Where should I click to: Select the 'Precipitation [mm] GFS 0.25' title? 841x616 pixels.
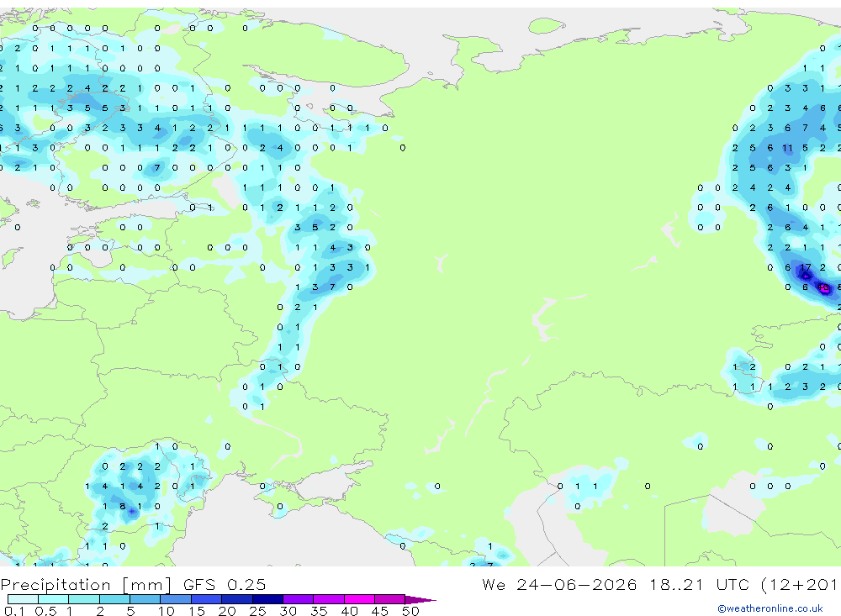tap(133, 584)
